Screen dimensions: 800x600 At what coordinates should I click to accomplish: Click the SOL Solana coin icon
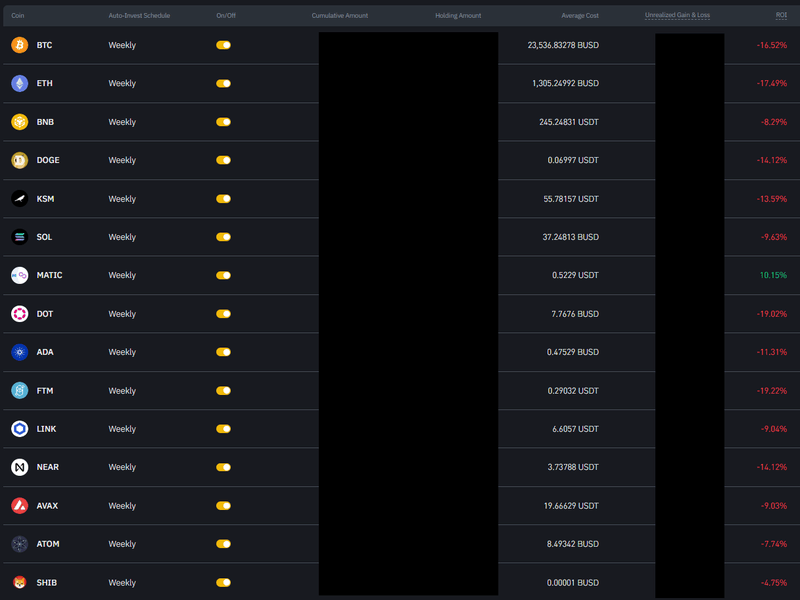coord(19,237)
